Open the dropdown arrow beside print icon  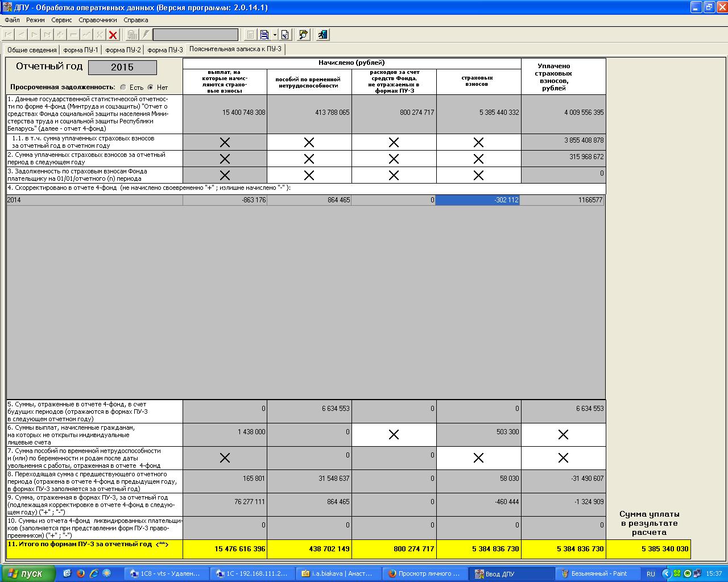click(x=275, y=35)
